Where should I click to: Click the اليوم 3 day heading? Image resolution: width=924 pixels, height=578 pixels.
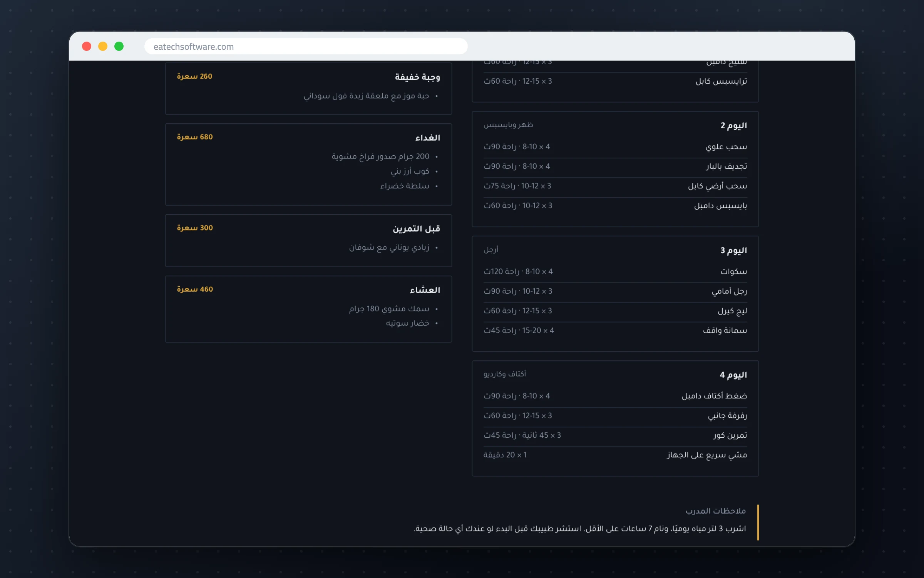733,250
